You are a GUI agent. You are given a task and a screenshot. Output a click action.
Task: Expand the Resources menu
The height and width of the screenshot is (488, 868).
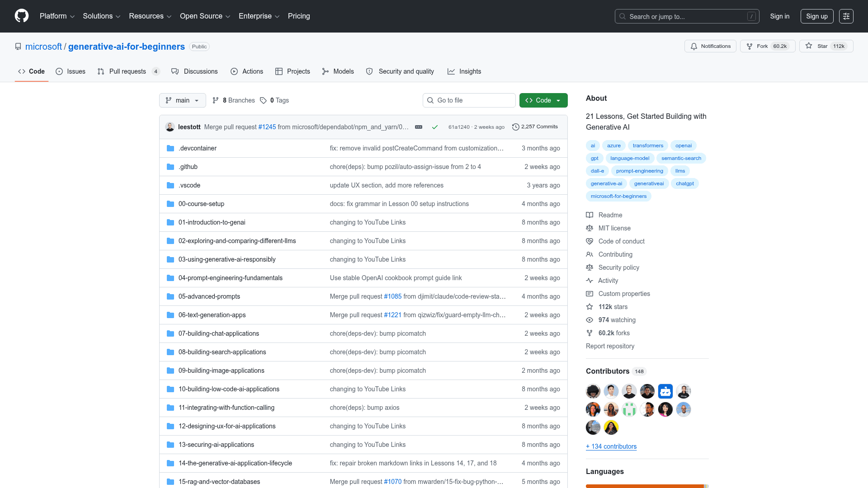pos(150,16)
